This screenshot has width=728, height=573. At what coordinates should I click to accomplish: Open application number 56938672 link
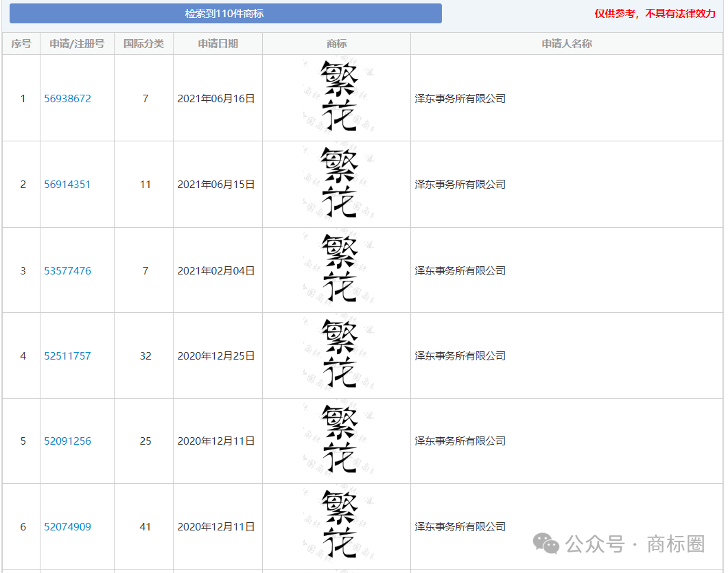click(x=67, y=99)
